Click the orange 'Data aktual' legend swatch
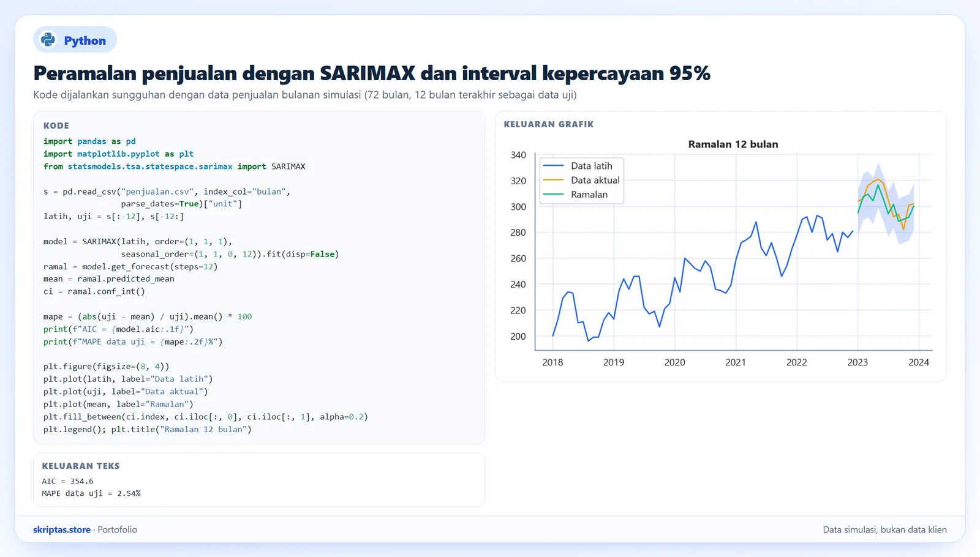Viewport: 980px width, 557px height. [554, 180]
